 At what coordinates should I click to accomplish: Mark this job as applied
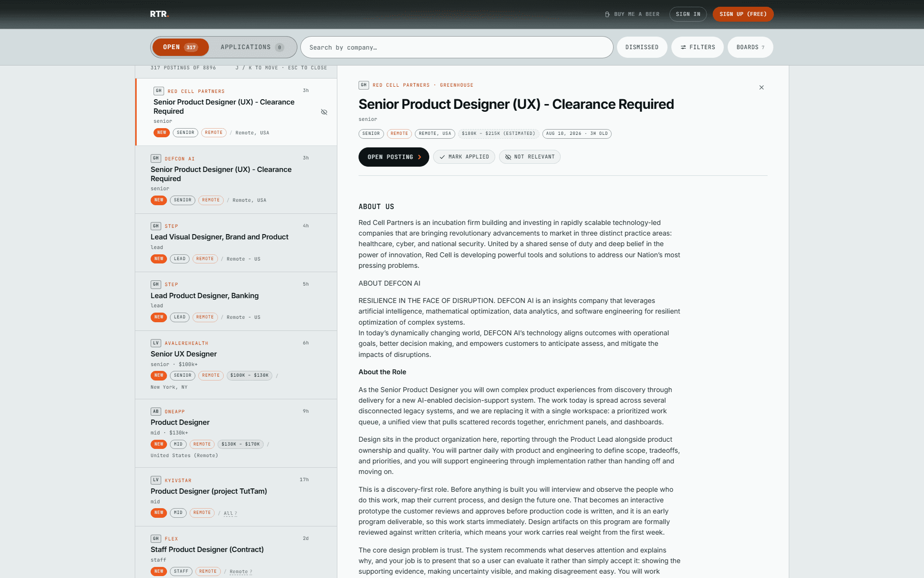point(464,157)
